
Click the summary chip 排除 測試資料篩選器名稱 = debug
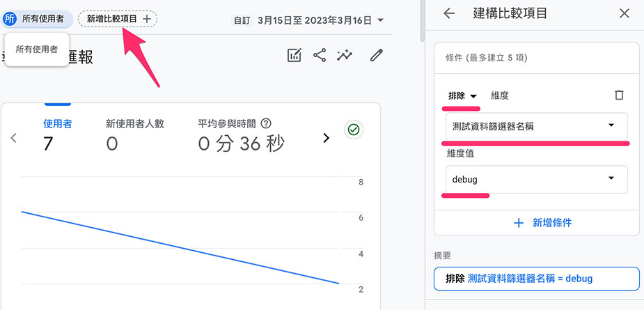pyautogui.click(x=536, y=279)
